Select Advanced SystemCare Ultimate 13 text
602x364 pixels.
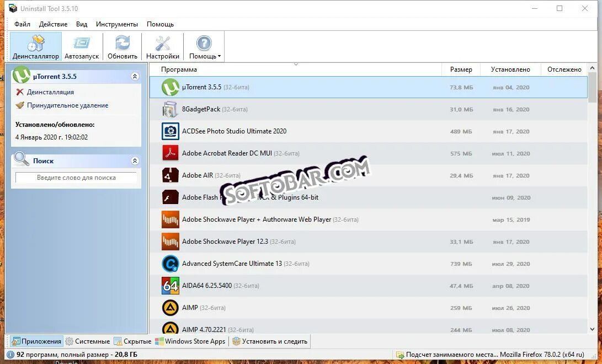pos(232,264)
